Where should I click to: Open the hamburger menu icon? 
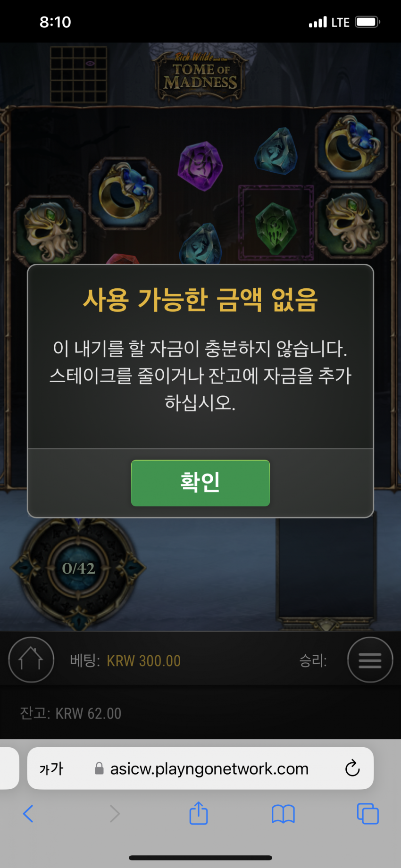coord(370,659)
